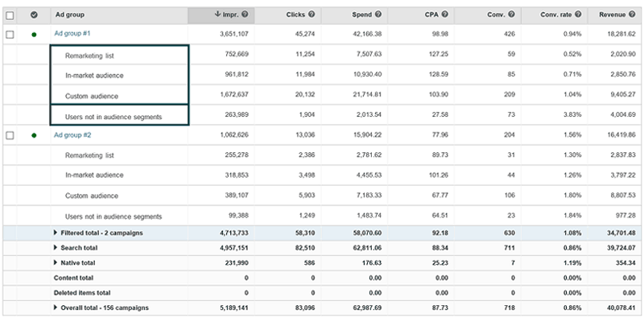Click the help icon next to Impr.
The width and height of the screenshot is (644, 322).
[x=244, y=14]
